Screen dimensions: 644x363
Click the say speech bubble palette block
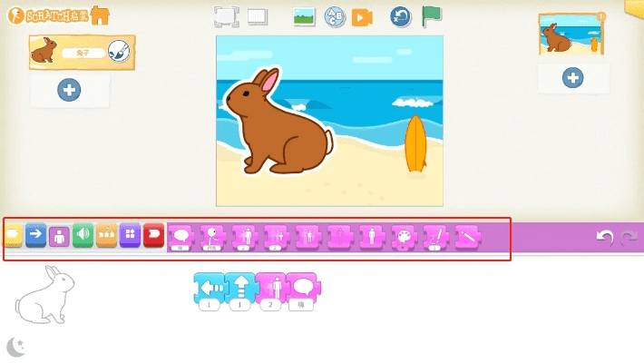click(x=181, y=237)
